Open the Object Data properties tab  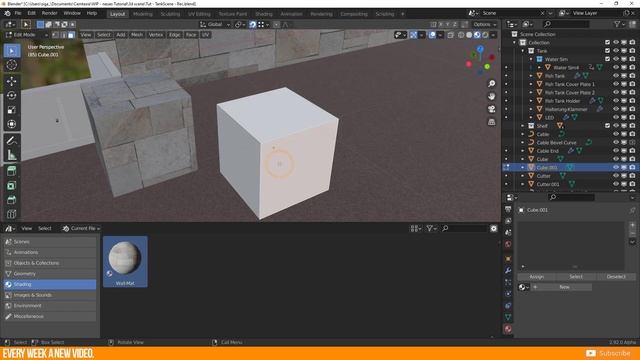coord(508,317)
